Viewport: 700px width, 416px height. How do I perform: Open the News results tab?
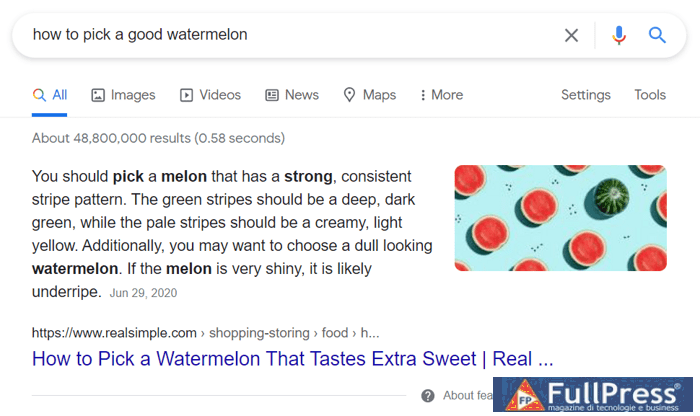coord(301,95)
